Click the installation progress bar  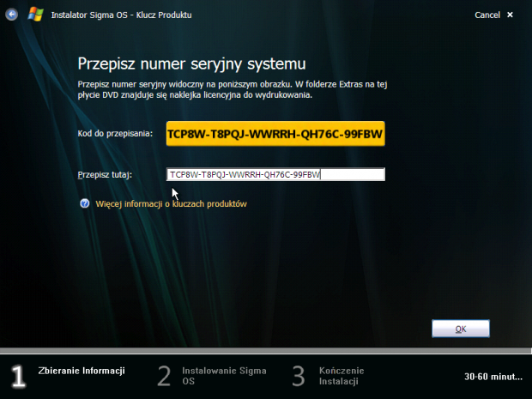click(266, 351)
